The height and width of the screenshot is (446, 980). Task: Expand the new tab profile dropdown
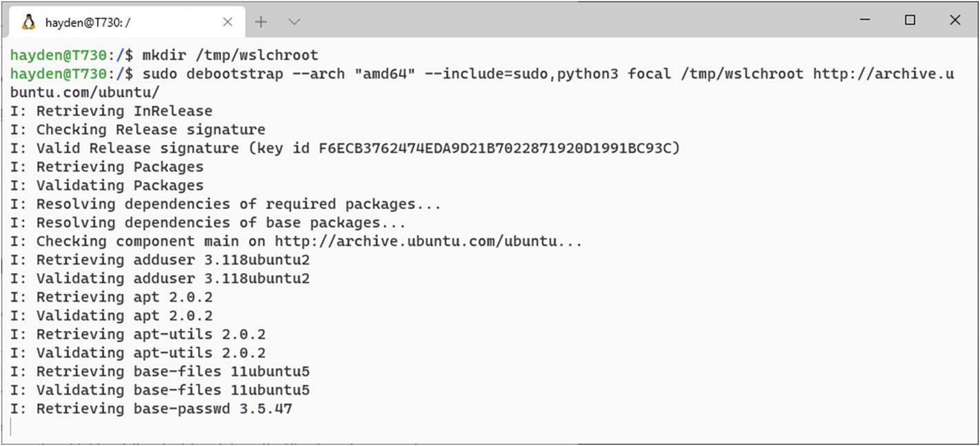tap(294, 22)
